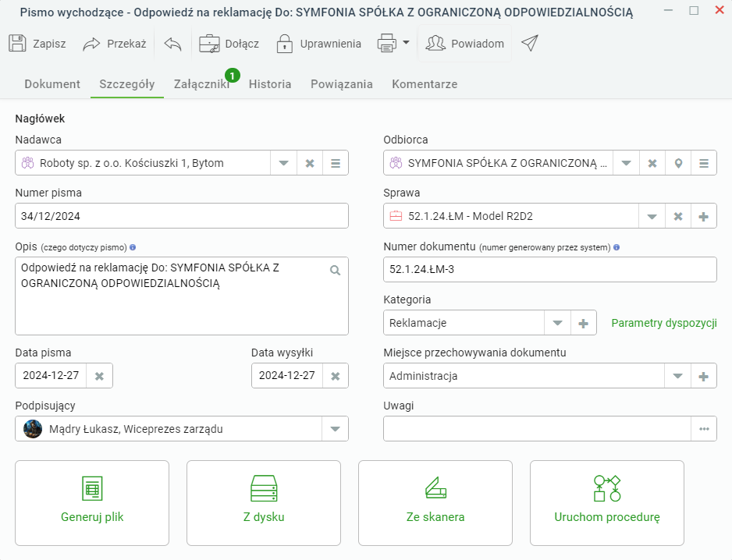Expand the Kategoria dropdown
Image resolution: width=732 pixels, height=560 pixels.
(557, 323)
